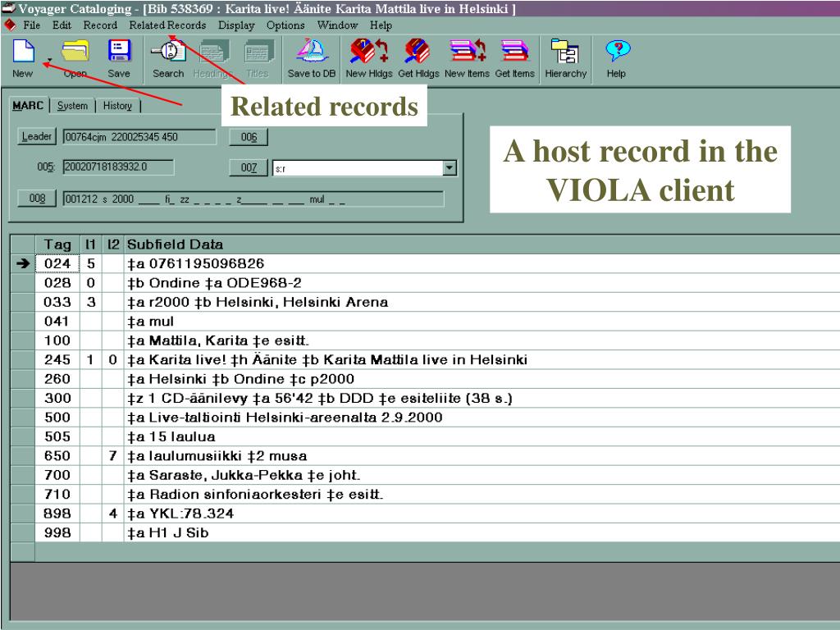Click the New Items toolbar icon
Viewport: 840px width, 630px height.
(467, 58)
